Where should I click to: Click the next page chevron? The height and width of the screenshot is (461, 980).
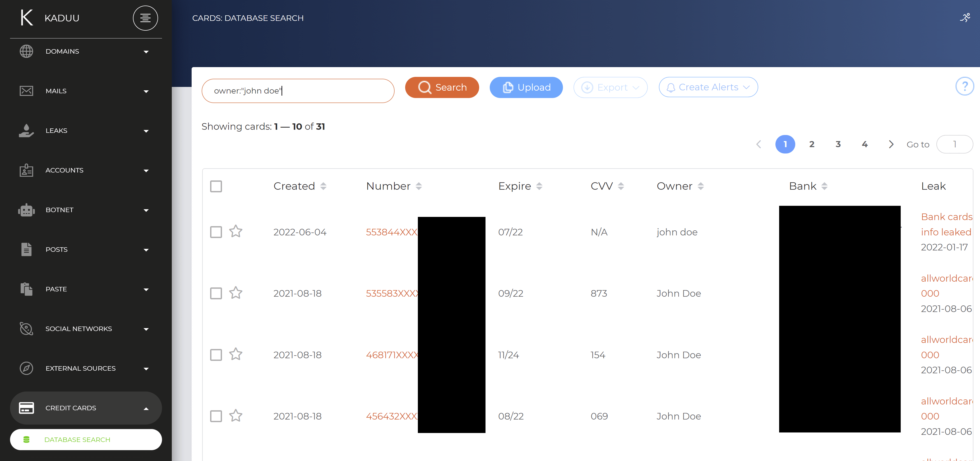click(x=891, y=145)
